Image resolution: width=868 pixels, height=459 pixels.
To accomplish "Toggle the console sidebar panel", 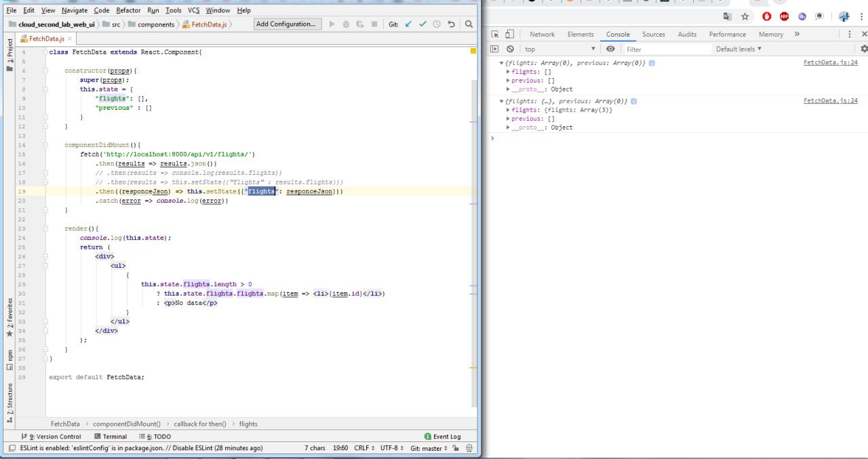I will click(494, 49).
